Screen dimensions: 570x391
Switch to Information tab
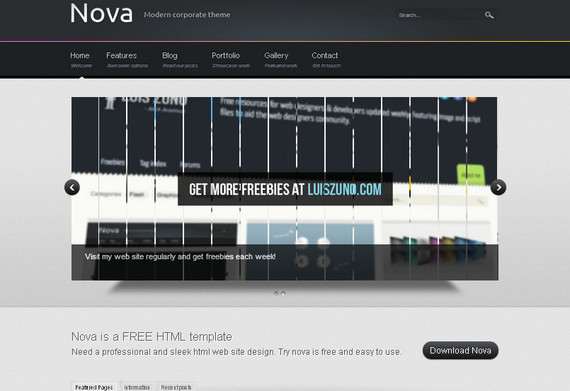(137, 387)
